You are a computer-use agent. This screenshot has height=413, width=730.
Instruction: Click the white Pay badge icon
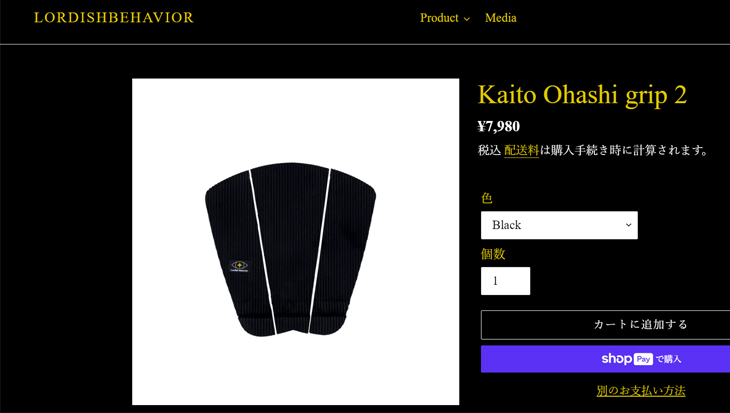pos(643,359)
